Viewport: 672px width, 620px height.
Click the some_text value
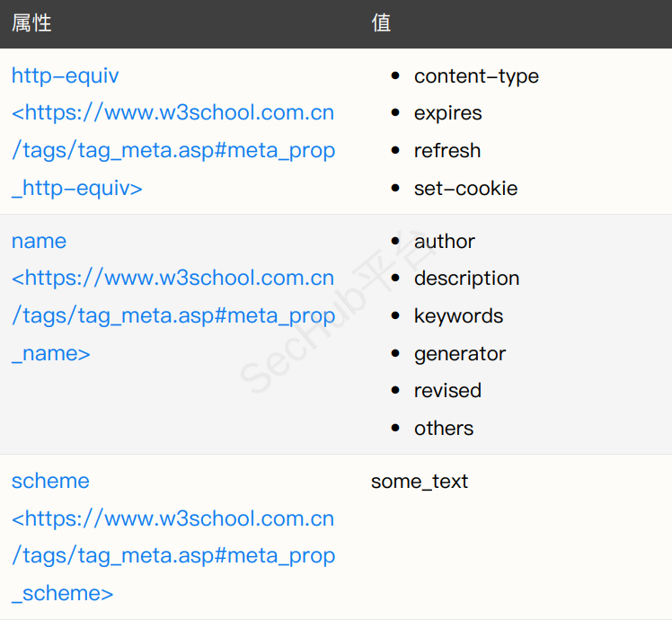(x=420, y=482)
